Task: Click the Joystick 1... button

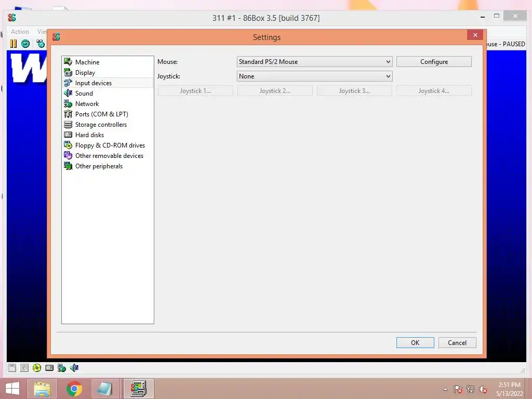Action: [x=195, y=91]
